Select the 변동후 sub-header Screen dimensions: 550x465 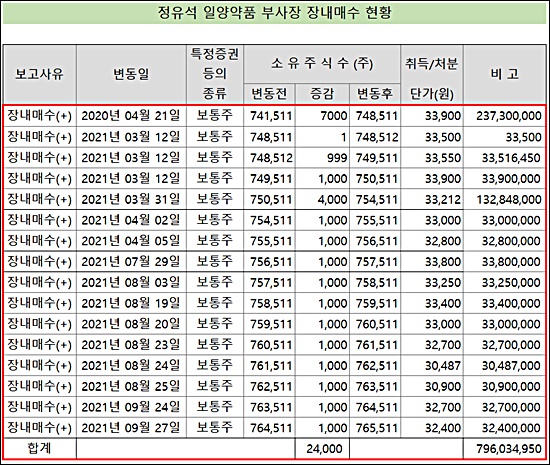tap(375, 94)
